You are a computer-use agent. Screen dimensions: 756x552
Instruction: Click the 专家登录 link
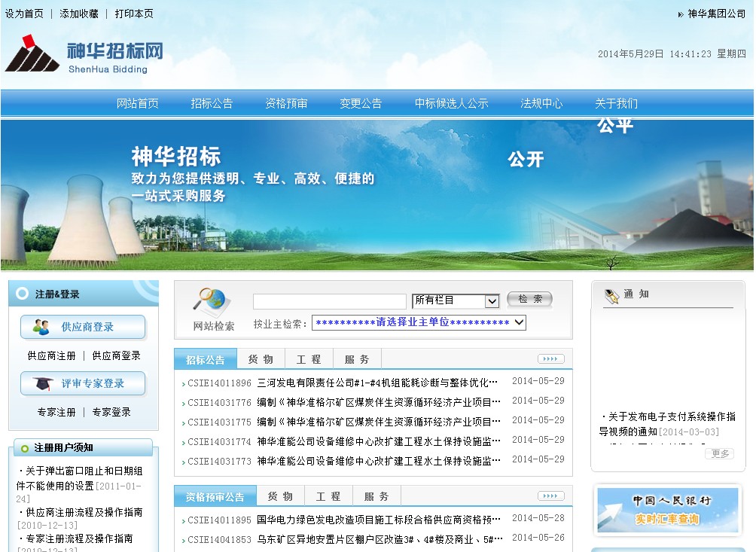pos(111,412)
